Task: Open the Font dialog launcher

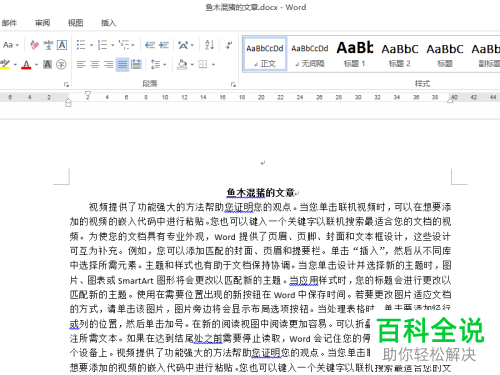Action: pyautogui.click(x=66, y=84)
